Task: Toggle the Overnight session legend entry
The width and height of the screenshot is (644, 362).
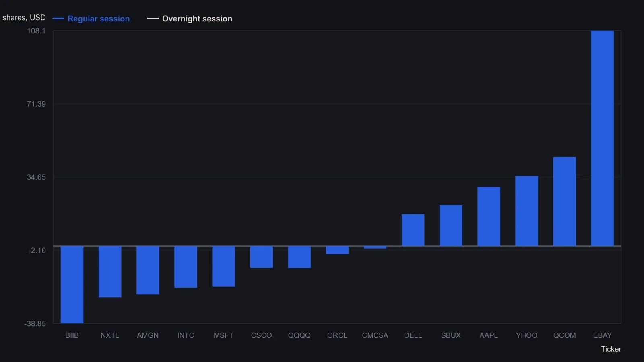Action: click(x=190, y=19)
